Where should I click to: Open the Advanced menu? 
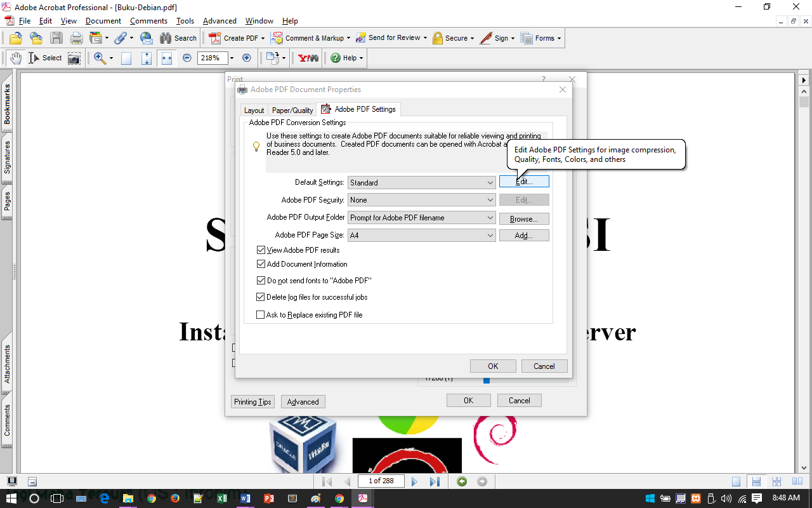(219, 21)
